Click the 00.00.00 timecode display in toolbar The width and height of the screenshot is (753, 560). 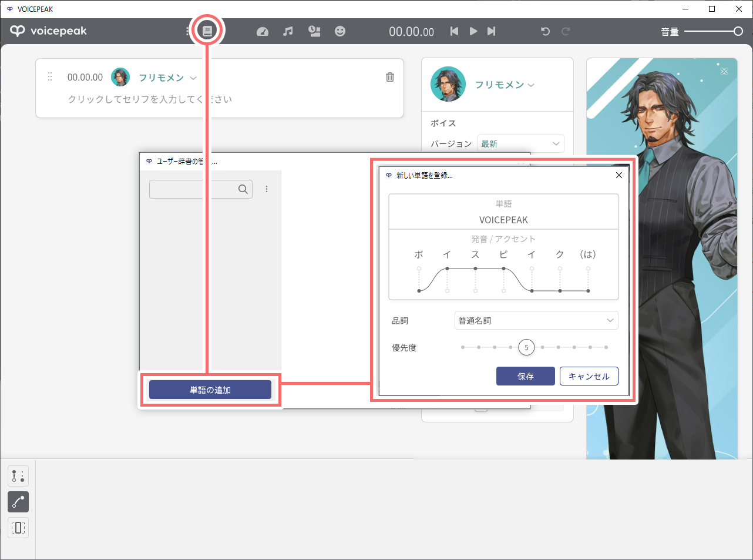(x=411, y=32)
